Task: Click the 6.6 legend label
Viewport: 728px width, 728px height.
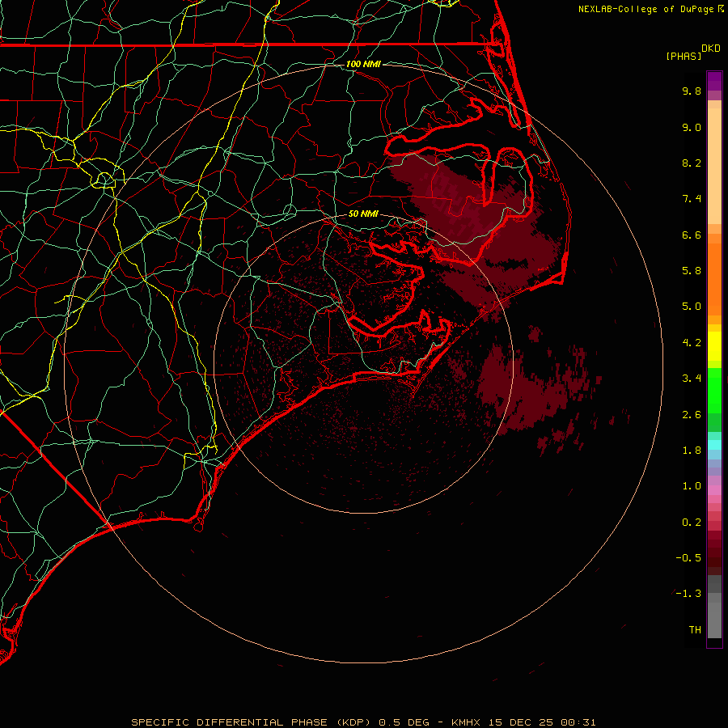Action: coord(692,235)
